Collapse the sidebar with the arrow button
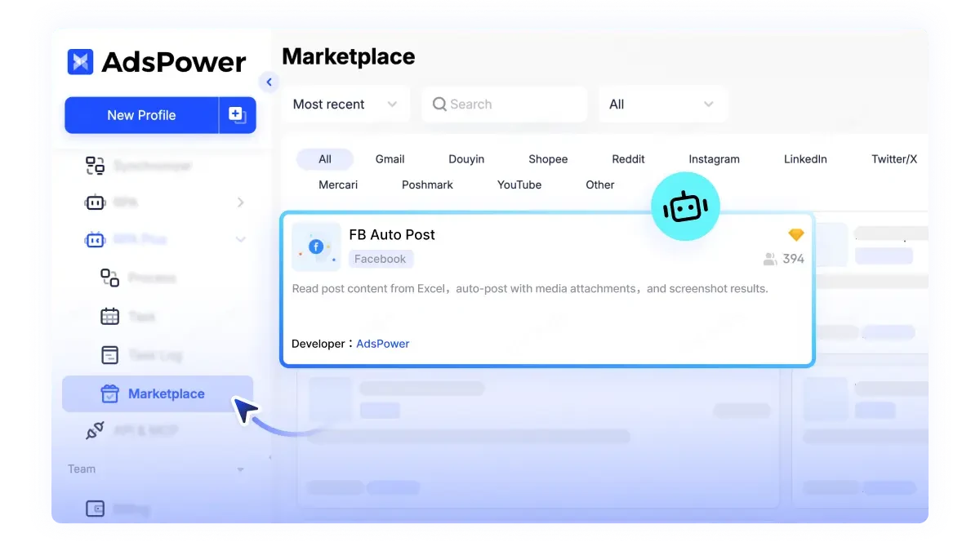This screenshot has width=980, height=551. point(269,82)
